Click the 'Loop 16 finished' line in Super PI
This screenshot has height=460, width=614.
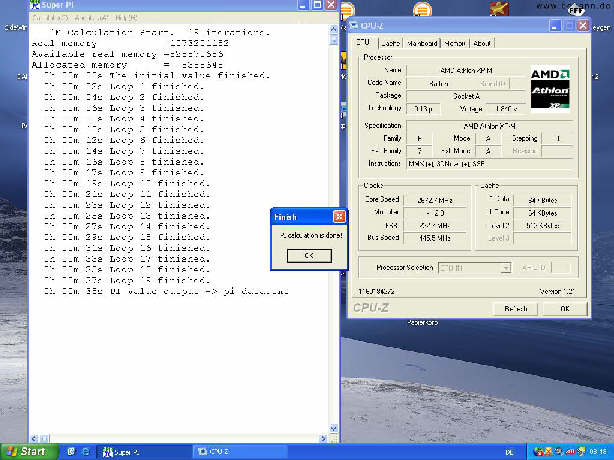(126, 248)
